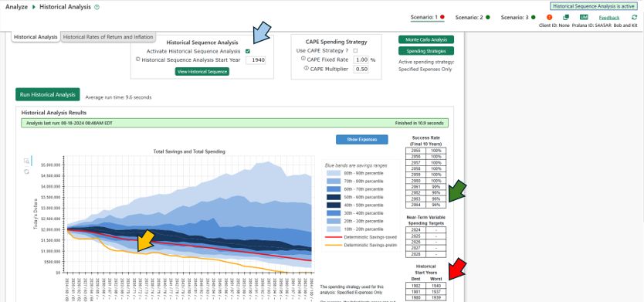
Task: Uncheck Activate Historical Sequence Analysis
Action: click(x=248, y=51)
